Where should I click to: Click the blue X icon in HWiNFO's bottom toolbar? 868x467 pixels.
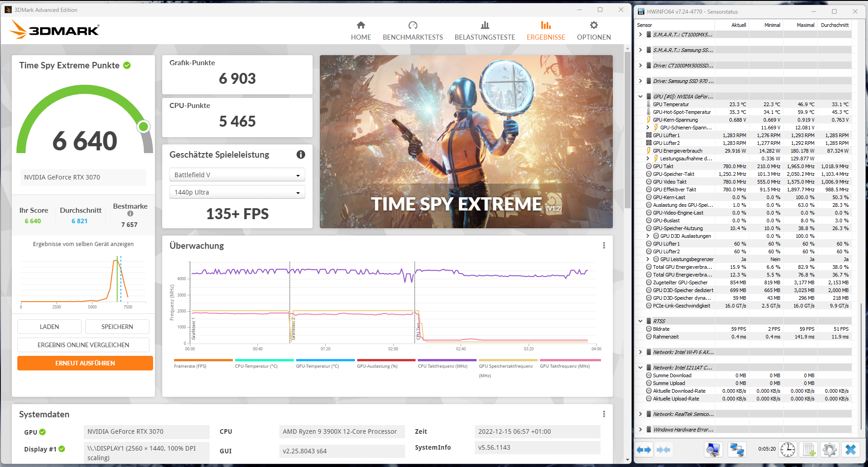(x=851, y=450)
